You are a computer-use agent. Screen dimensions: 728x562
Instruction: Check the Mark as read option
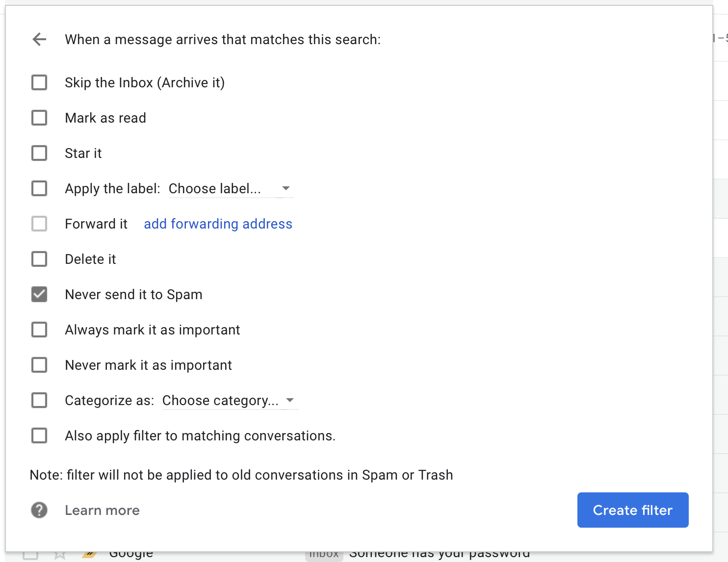(39, 118)
